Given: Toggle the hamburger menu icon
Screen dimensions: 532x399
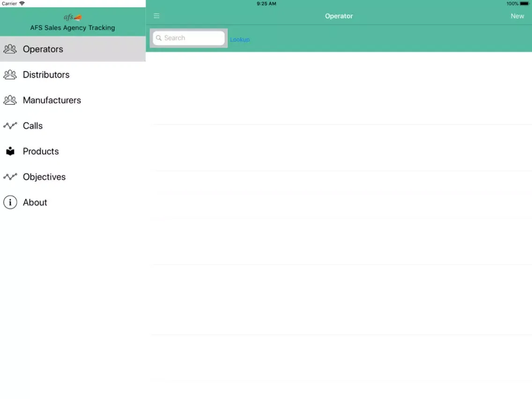Looking at the screenshot, I should point(156,16).
